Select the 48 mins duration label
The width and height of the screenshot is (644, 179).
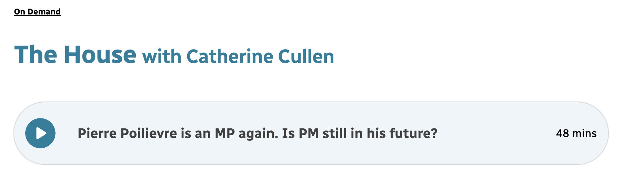click(x=576, y=133)
